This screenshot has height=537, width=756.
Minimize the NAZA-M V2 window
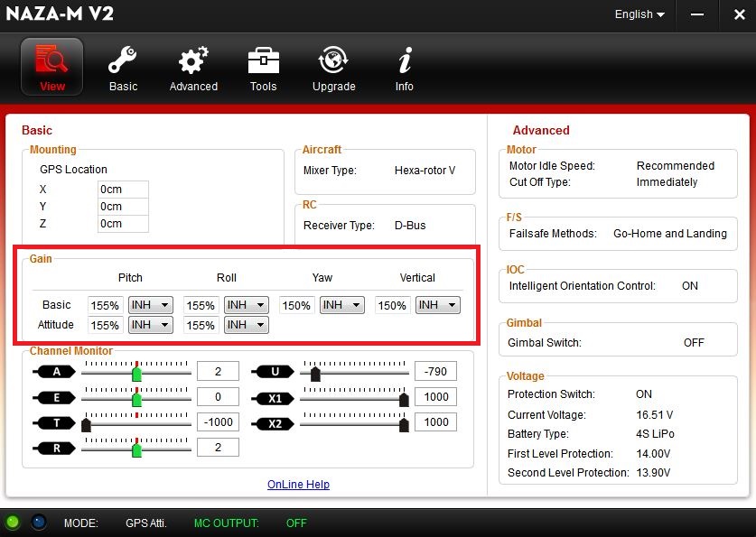pyautogui.click(x=696, y=15)
